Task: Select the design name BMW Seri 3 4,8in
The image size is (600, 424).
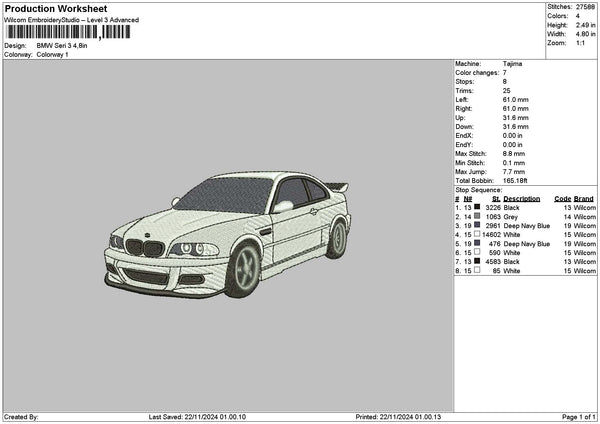Action: (64, 46)
